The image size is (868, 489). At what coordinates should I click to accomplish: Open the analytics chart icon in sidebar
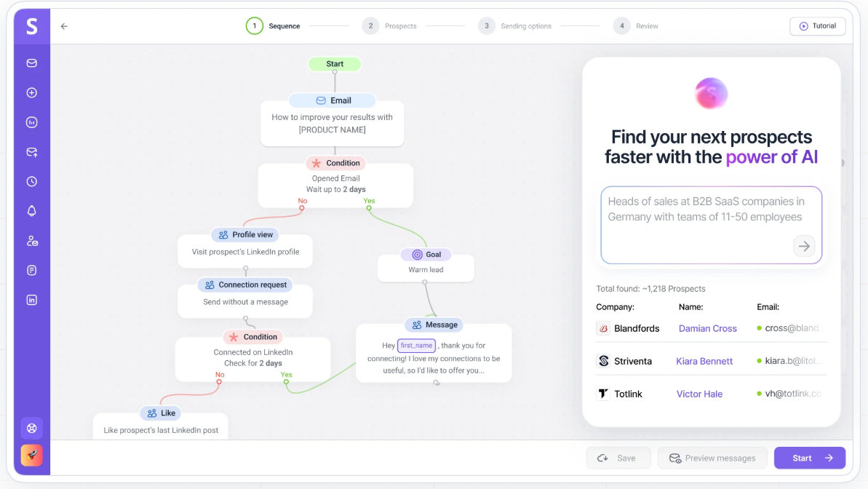pos(31,122)
